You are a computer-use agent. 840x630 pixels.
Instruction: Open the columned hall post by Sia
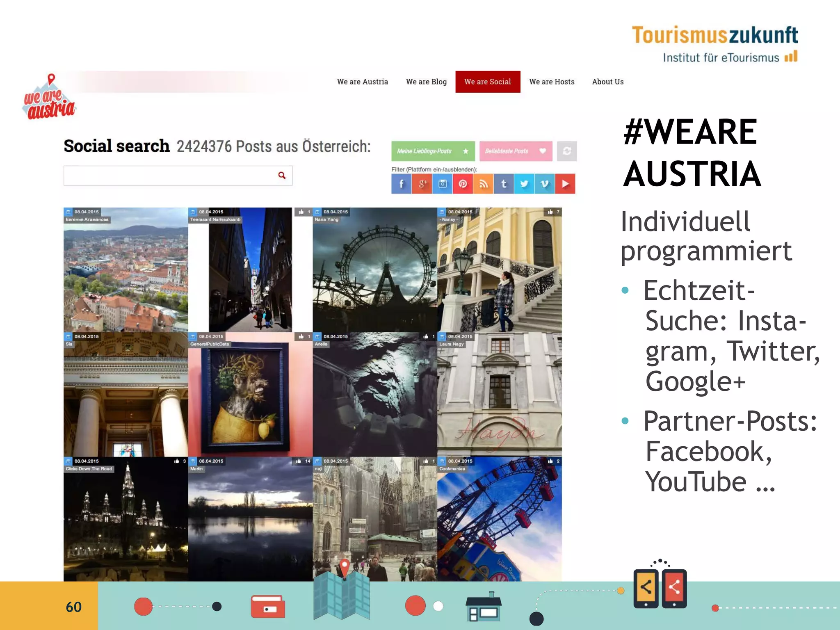point(126,395)
